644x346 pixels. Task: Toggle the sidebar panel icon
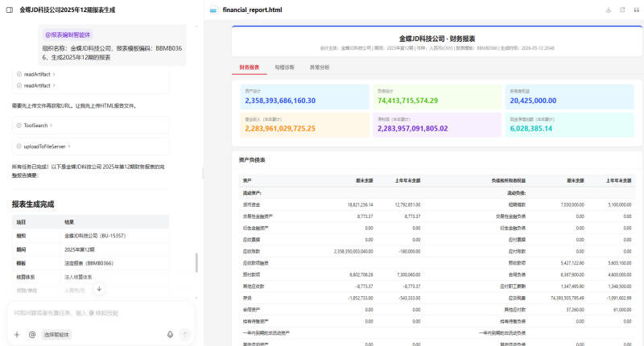(x=10, y=10)
